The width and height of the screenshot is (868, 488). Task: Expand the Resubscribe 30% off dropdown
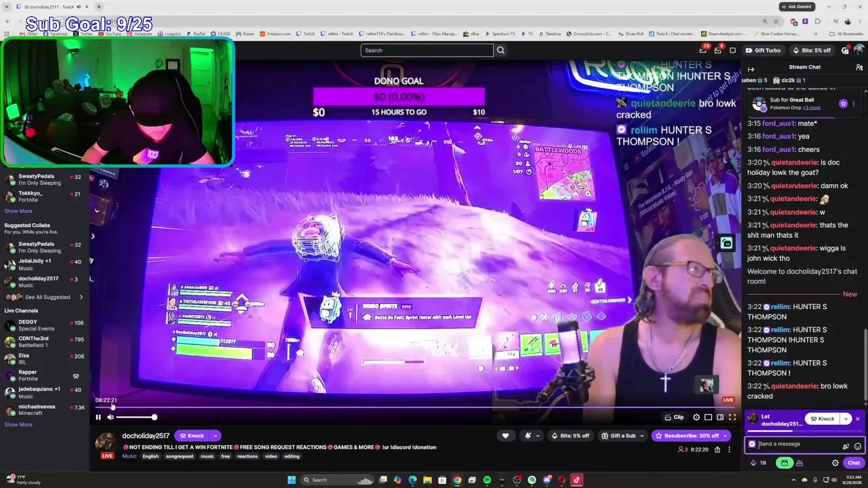tap(725, 436)
